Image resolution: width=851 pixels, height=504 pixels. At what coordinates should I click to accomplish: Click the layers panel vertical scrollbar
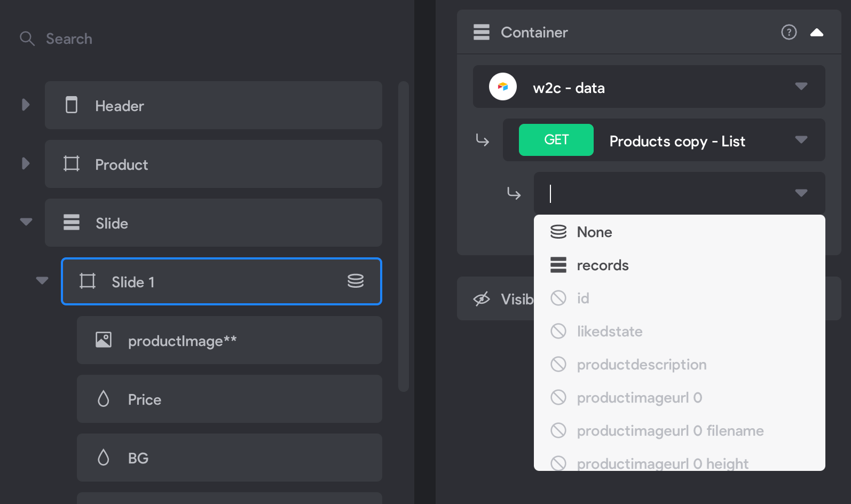pos(404,236)
